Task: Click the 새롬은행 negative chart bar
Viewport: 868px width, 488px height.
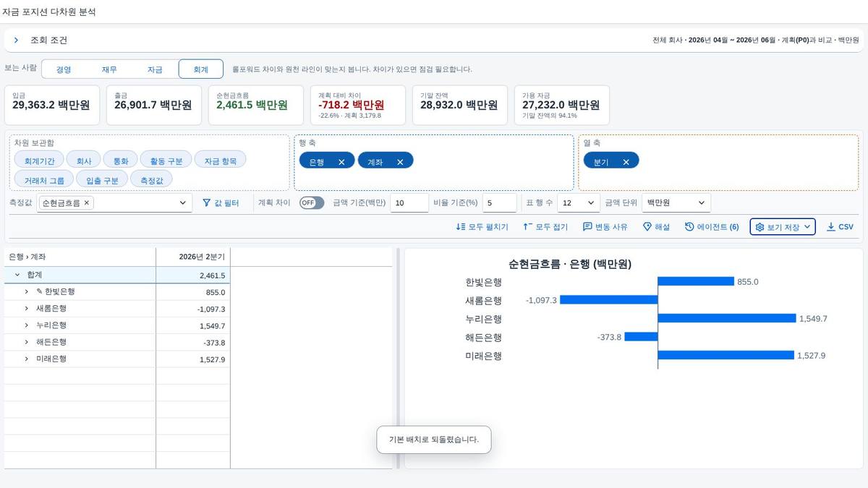Action: [609, 299]
